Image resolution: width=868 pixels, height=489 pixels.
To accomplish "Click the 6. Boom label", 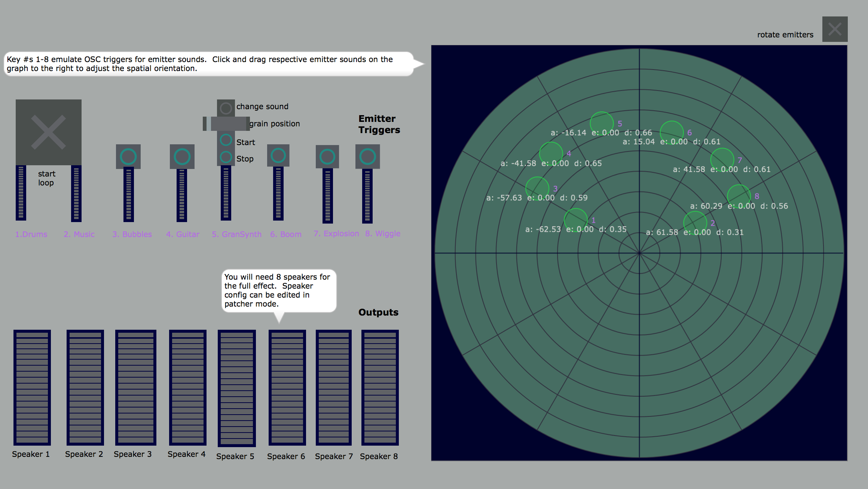I will click(x=286, y=234).
